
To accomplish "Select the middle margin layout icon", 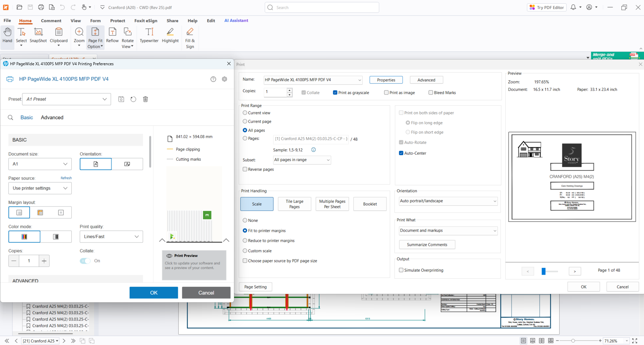I will point(40,213).
